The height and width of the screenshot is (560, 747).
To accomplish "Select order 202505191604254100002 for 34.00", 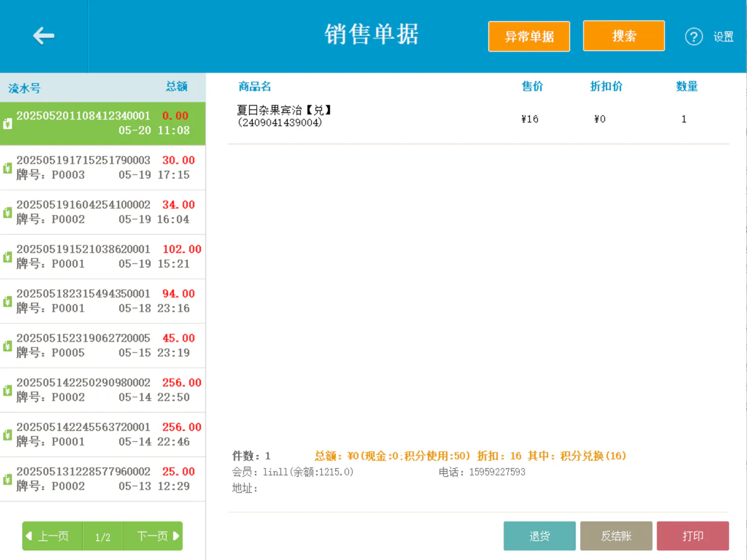I will click(103, 212).
